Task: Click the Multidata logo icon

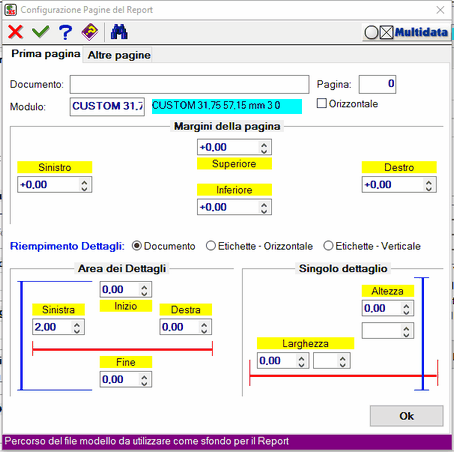Action: (x=406, y=32)
